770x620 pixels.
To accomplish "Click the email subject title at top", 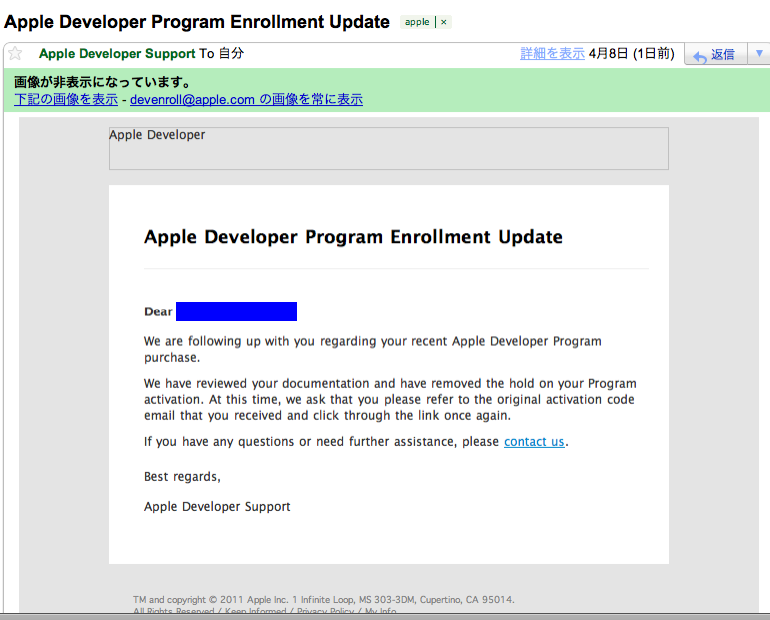I will pos(196,22).
